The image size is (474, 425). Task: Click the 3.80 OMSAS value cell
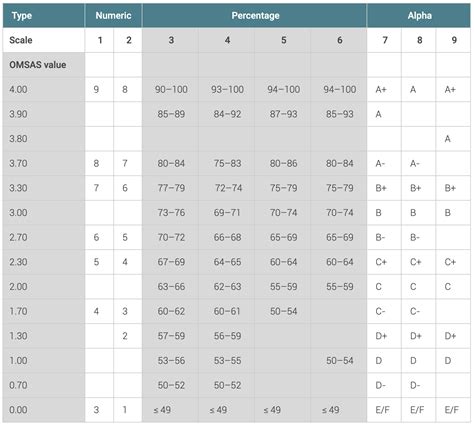[x=44, y=139]
